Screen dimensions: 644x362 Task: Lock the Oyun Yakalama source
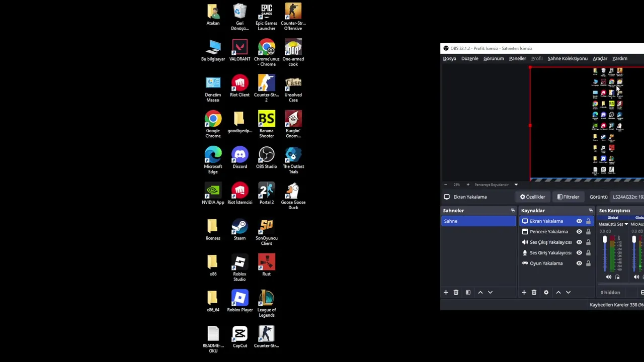pos(588,263)
